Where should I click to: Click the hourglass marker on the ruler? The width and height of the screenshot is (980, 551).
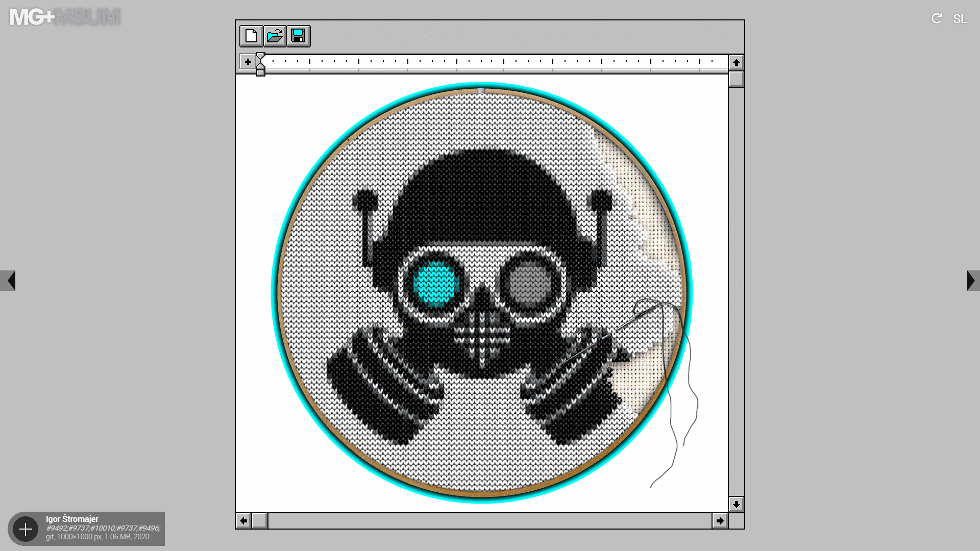pyautogui.click(x=261, y=63)
